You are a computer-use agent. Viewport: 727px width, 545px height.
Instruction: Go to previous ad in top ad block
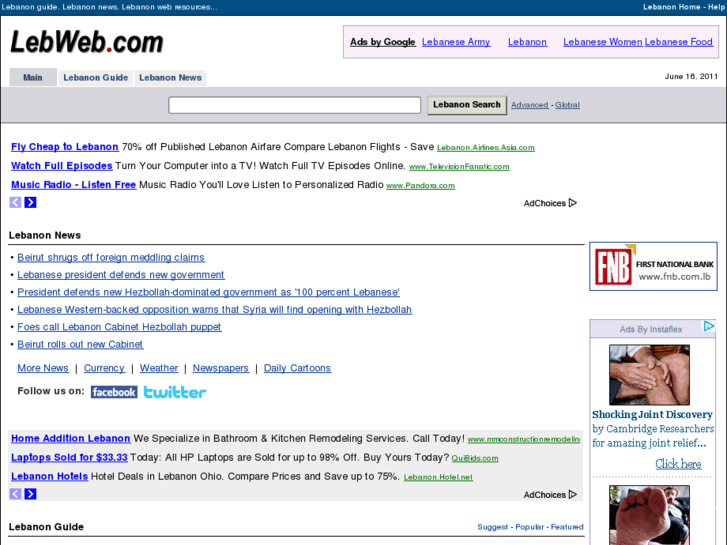pos(15,203)
